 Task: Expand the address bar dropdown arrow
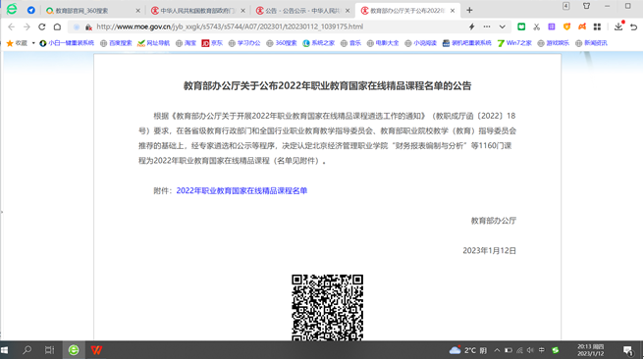[502, 26]
